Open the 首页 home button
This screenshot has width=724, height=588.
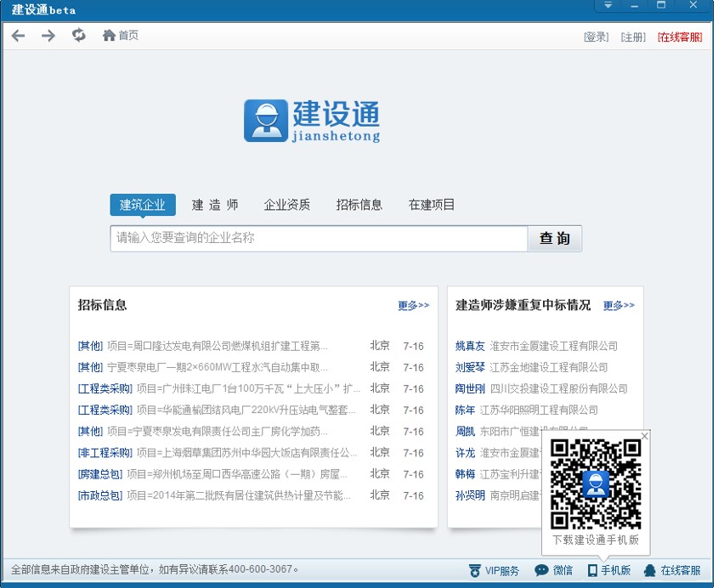[x=121, y=36]
